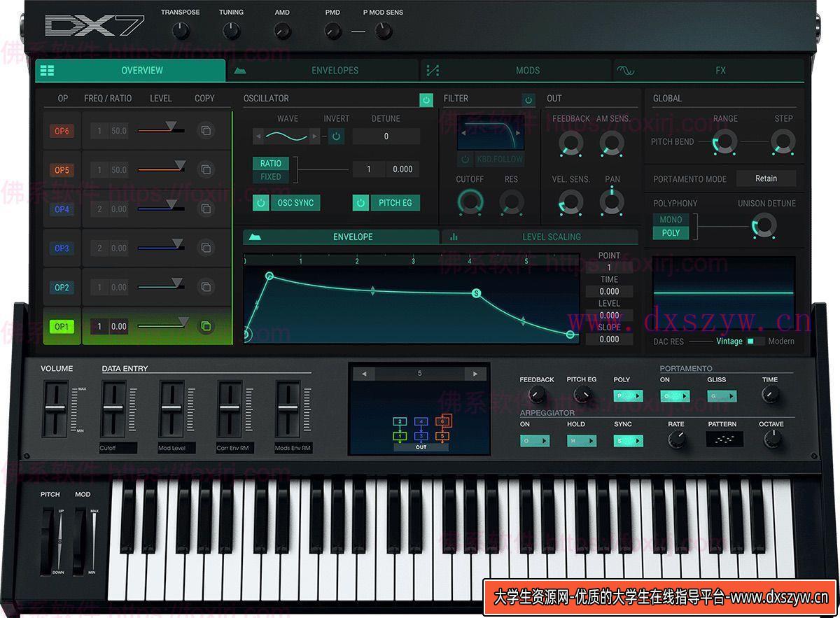Image resolution: width=840 pixels, height=618 pixels.
Task: Switch to the OVERVIEW tab
Action: click(x=131, y=71)
